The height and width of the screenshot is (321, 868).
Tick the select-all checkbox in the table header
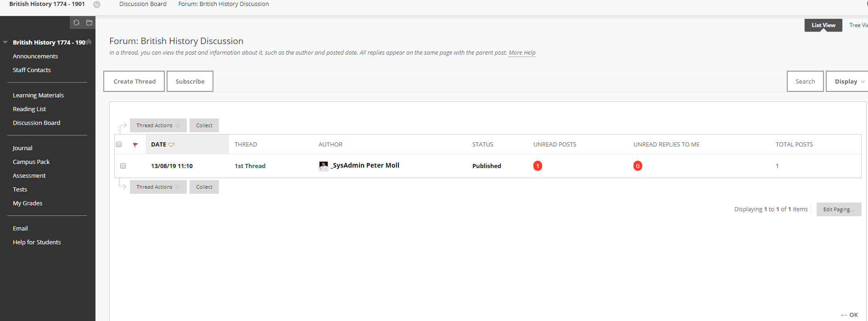coord(119,144)
